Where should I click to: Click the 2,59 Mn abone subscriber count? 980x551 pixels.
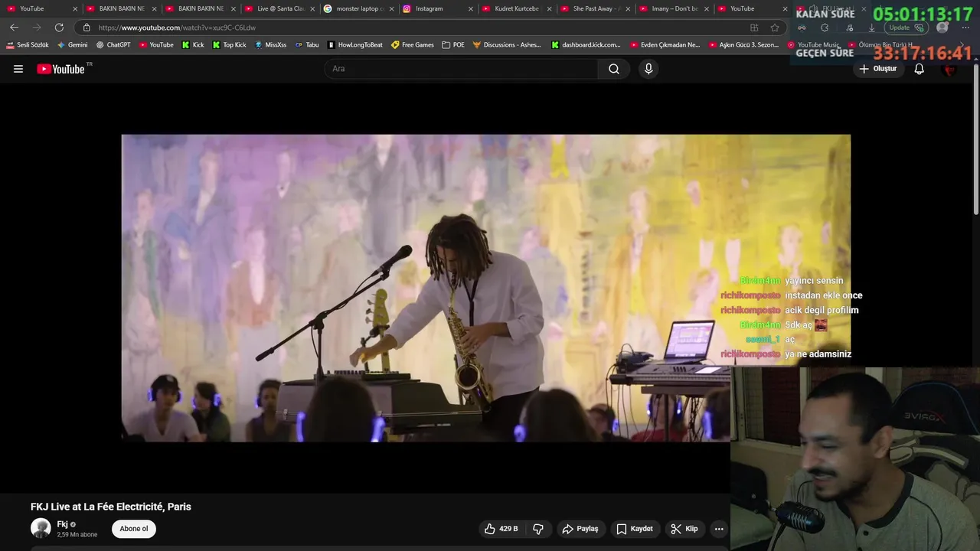77,535
